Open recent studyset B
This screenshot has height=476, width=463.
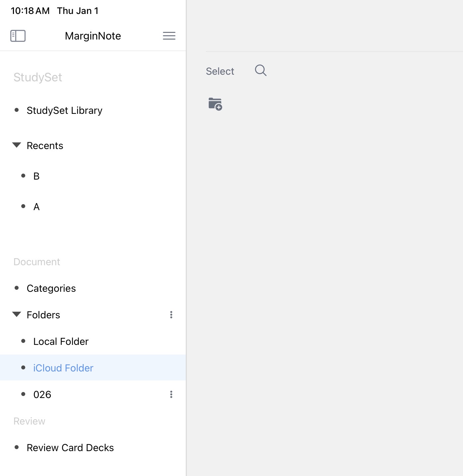coord(37,176)
